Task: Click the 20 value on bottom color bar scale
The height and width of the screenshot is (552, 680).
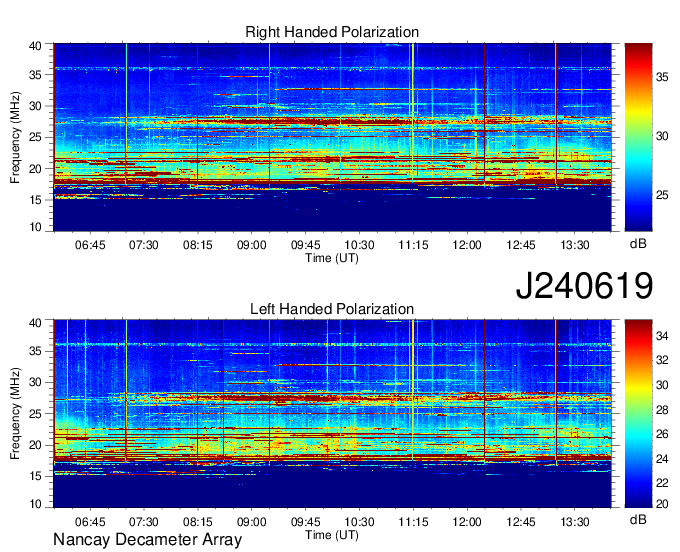Action: coord(662,503)
